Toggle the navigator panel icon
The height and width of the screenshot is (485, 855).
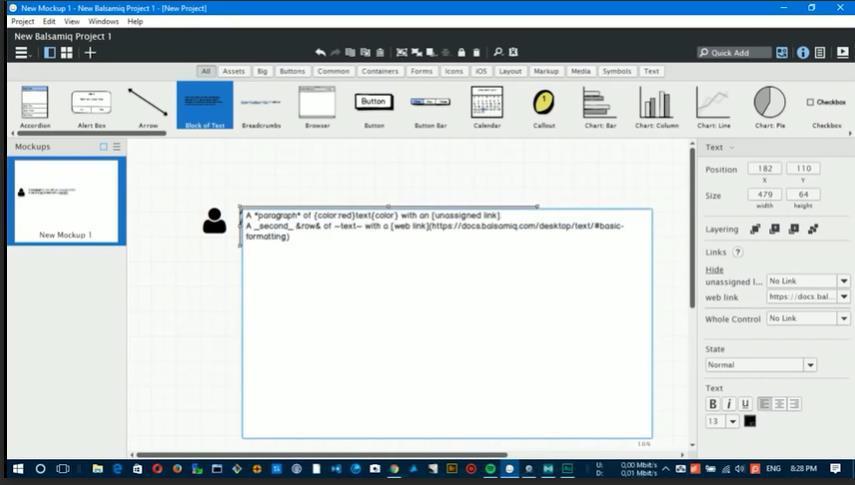pos(50,52)
